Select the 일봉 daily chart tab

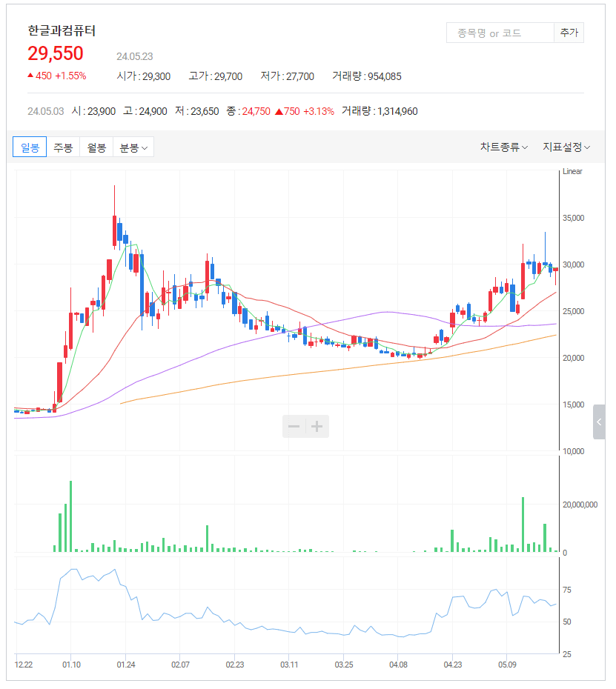click(x=30, y=147)
